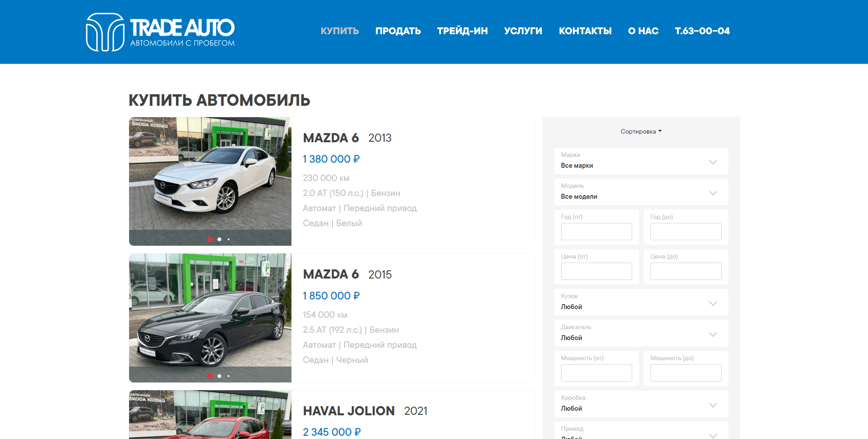The image size is (868, 439).
Task: Click the phone number Т.63-00-04
Action: coord(702,31)
